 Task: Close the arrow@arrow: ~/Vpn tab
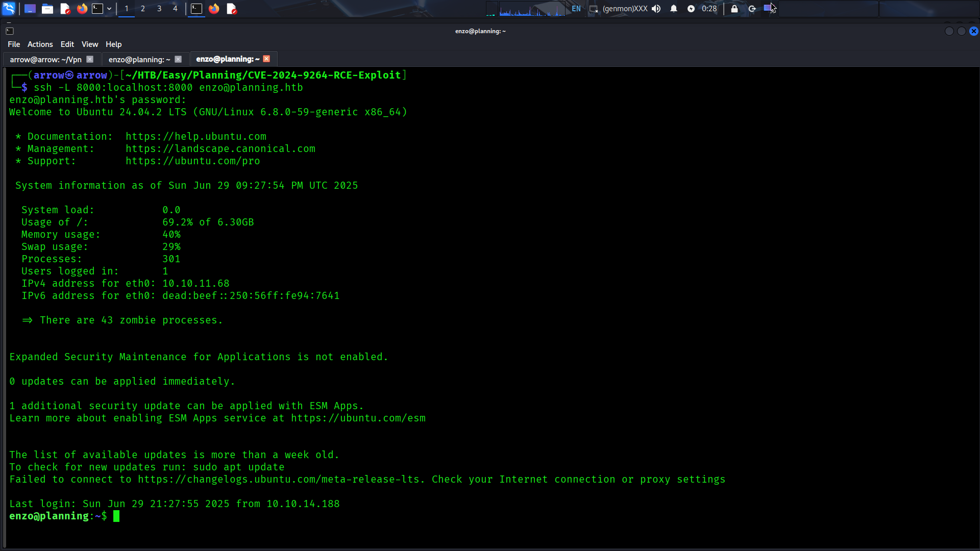90,59
